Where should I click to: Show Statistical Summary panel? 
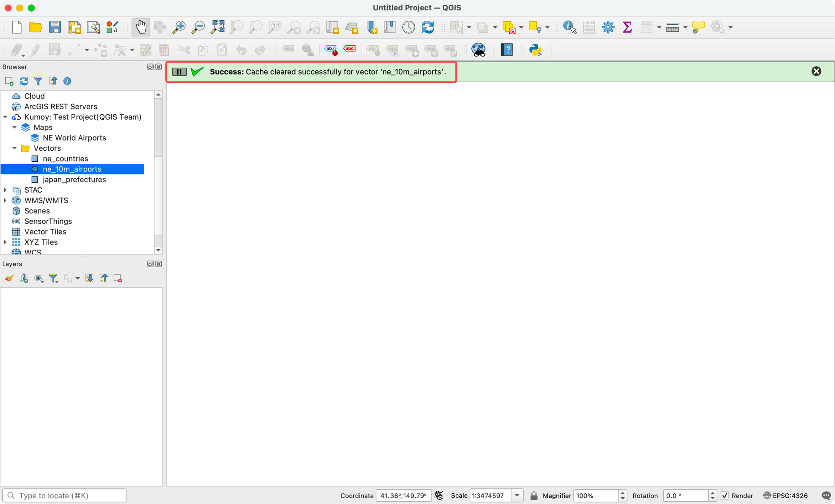tap(627, 27)
